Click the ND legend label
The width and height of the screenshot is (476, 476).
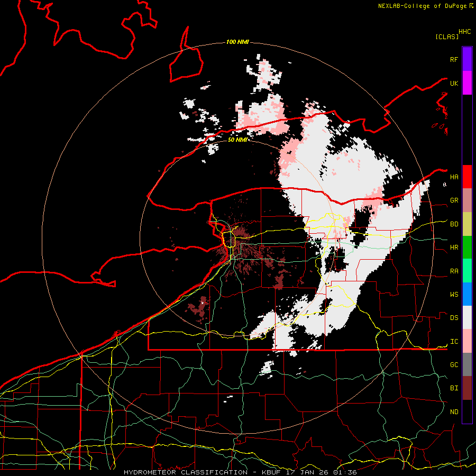[454, 412]
